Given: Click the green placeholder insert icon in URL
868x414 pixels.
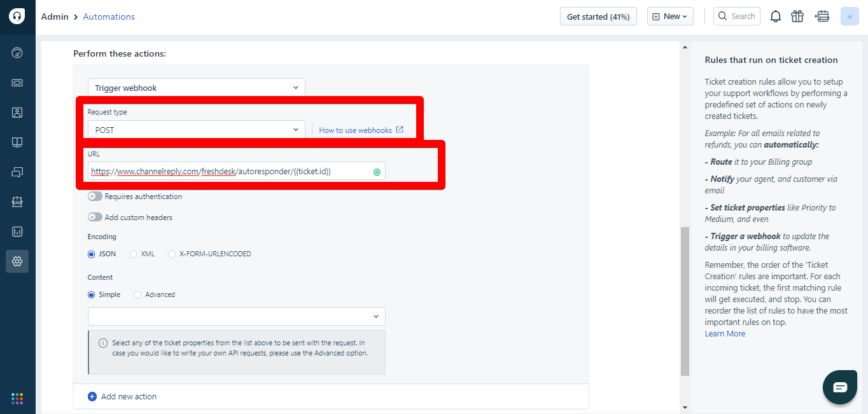Looking at the screenshot, I should [x=377, y=172].
